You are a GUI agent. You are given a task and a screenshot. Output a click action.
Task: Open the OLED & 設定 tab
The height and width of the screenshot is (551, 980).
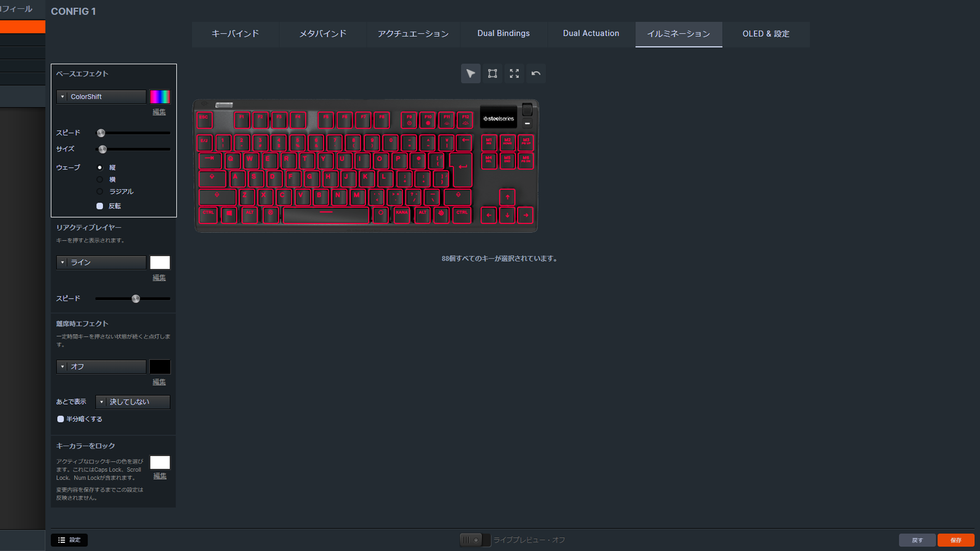(x=766, y=34)
